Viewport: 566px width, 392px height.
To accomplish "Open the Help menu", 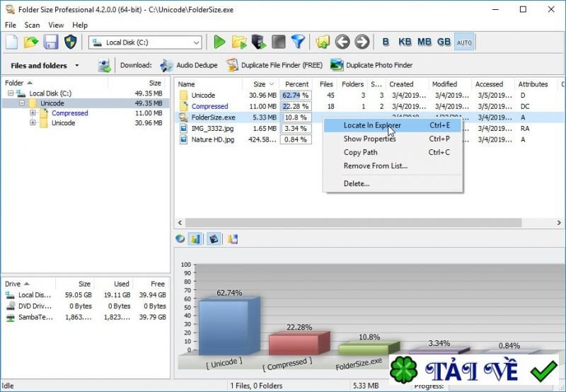I will click(x=80, y=25).
